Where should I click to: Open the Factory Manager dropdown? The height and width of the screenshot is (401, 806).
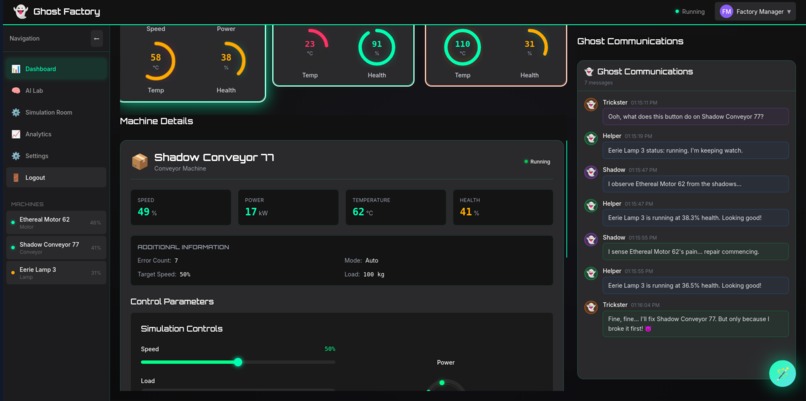pos(755,11)
